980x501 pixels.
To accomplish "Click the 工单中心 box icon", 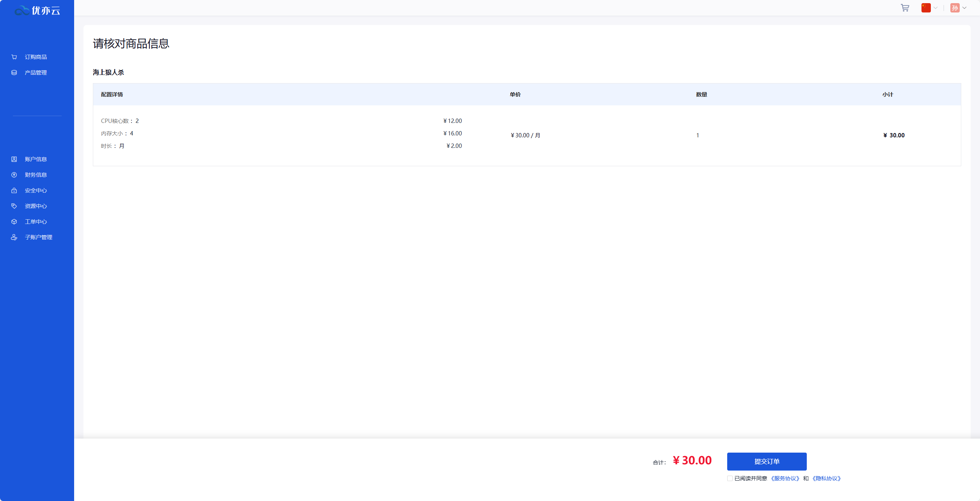I will click(14, 222).
